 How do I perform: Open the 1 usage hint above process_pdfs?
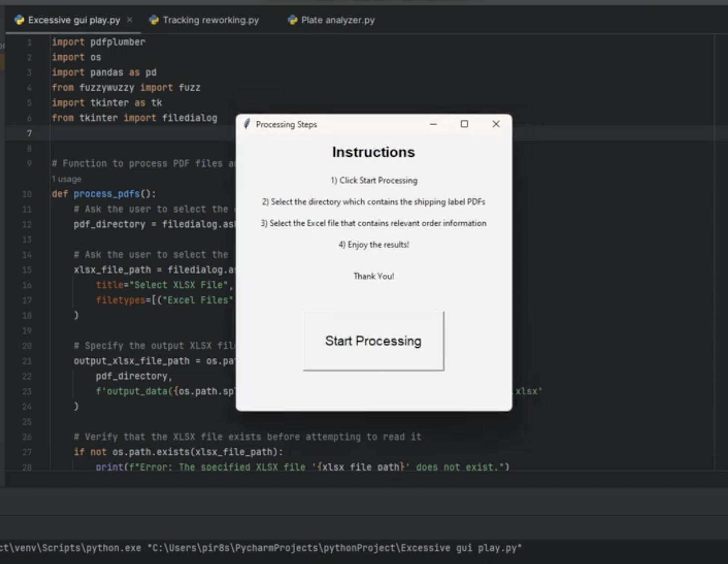[66, 179]
